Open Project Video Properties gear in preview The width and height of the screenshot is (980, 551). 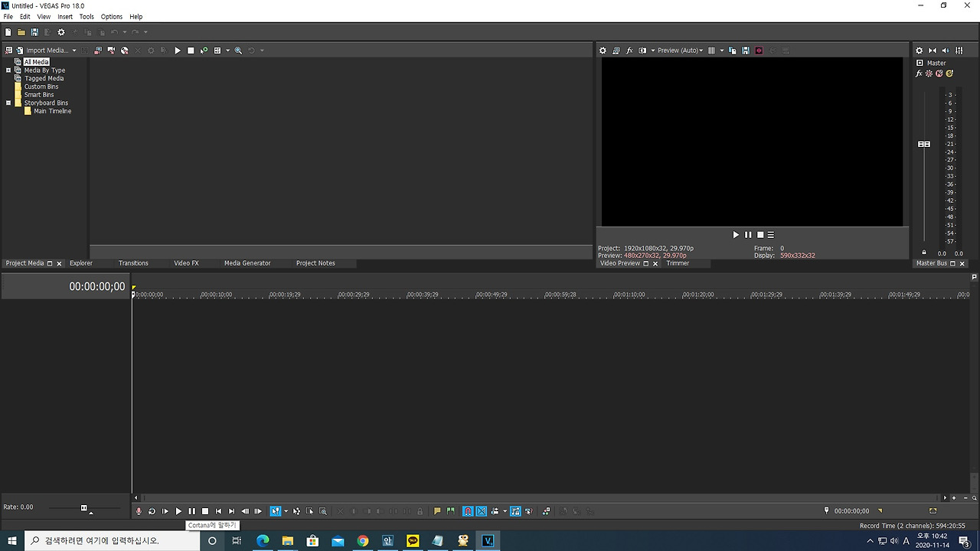(x=603, y=51)
